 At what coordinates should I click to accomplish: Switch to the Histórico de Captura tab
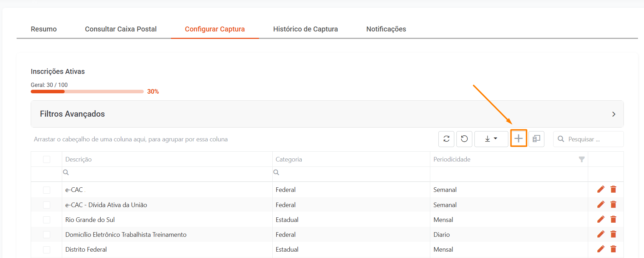coord(305,29)
